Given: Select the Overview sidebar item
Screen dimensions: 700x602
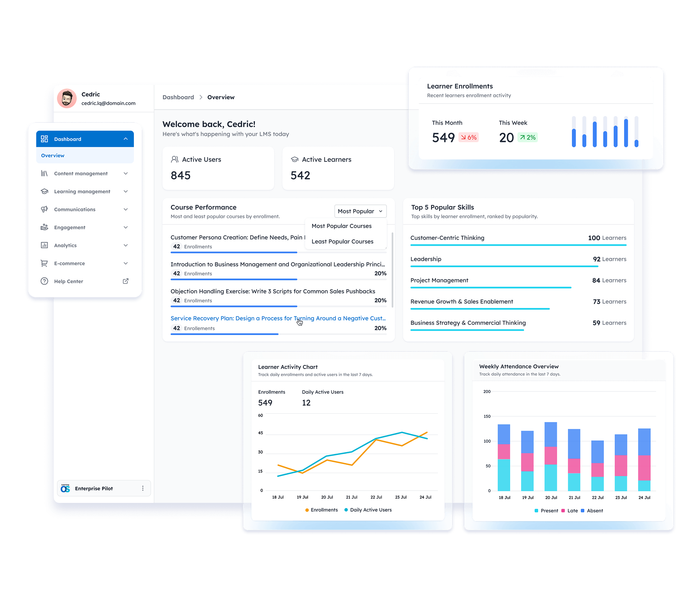Looking at the screenshot, I should click(x=53, y=156).
